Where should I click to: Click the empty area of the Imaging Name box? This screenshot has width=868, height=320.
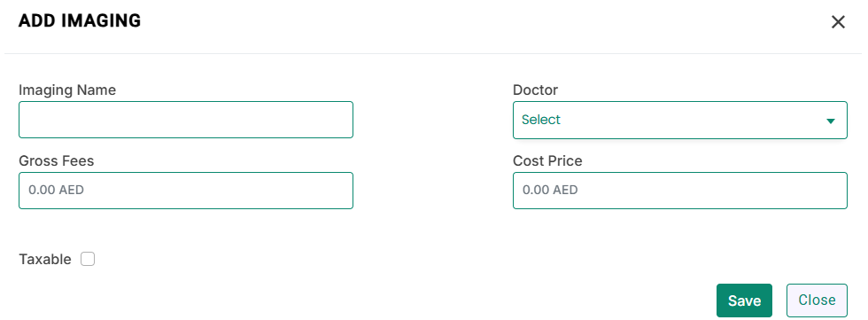(186, 120)
